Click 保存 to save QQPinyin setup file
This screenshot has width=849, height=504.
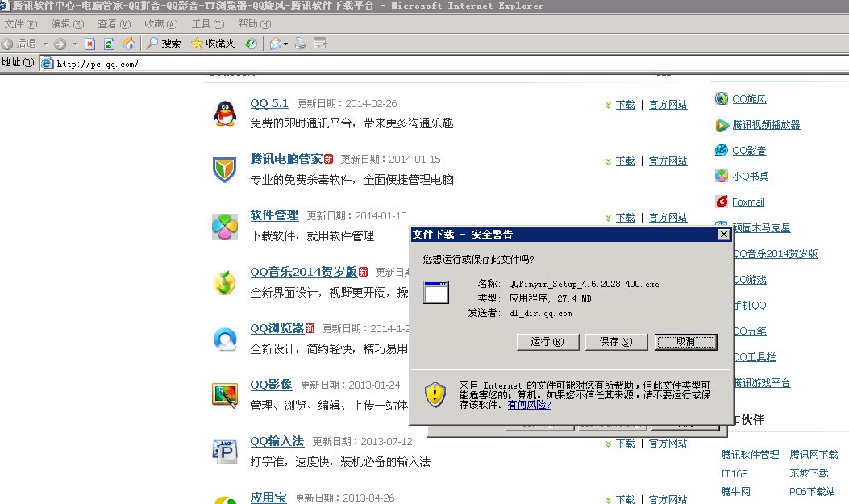(615, 342)
